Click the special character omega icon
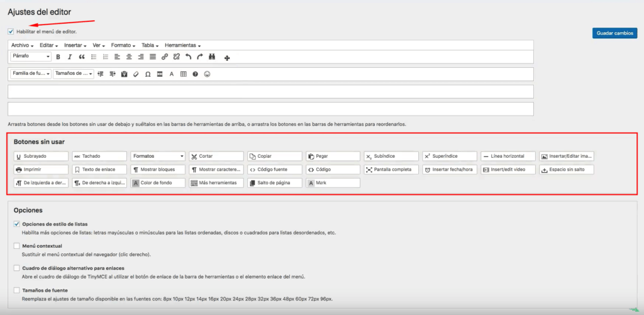The image size is (644, 315). click(148, 74)
